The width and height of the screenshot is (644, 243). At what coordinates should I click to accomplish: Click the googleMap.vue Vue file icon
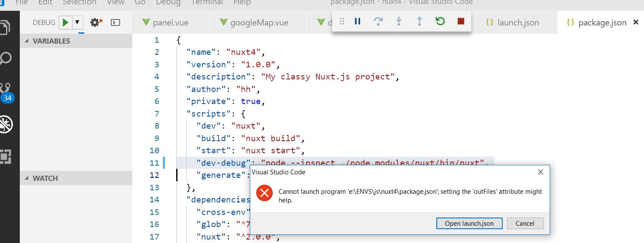(223, 22)
